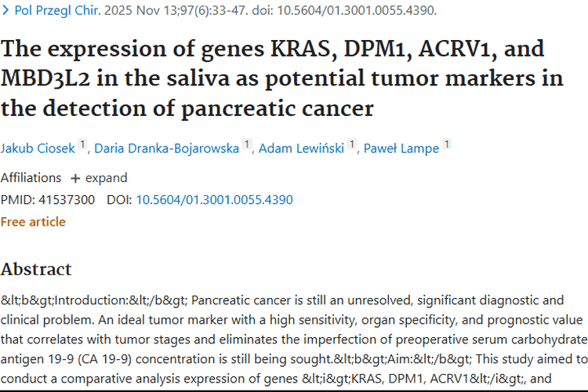Click the Affiliations label

point(31,178)
